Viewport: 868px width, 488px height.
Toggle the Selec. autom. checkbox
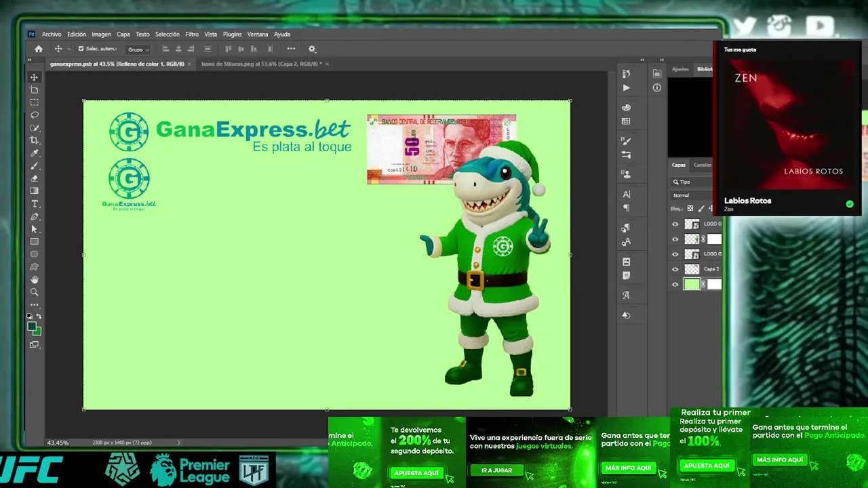[81, 49]
